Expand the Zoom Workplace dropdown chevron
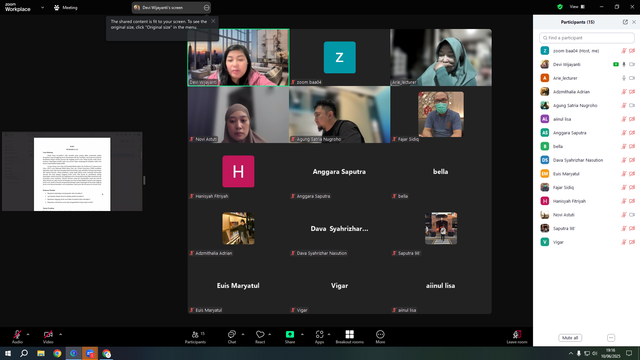 tap(42, 7)
